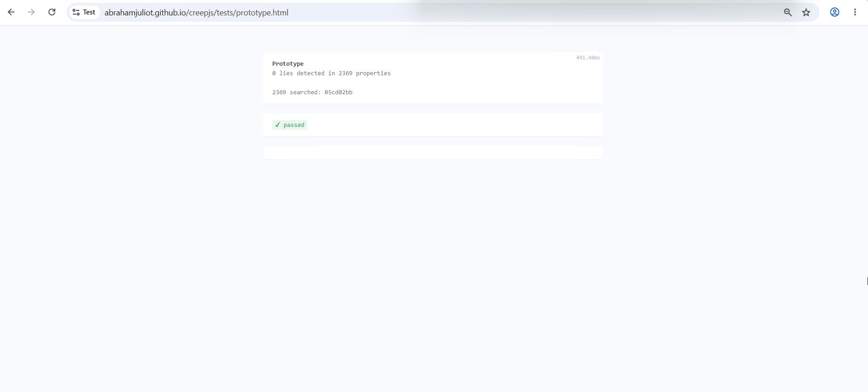
Task: Select the Prototype heading text
Action: pos(288,64)
